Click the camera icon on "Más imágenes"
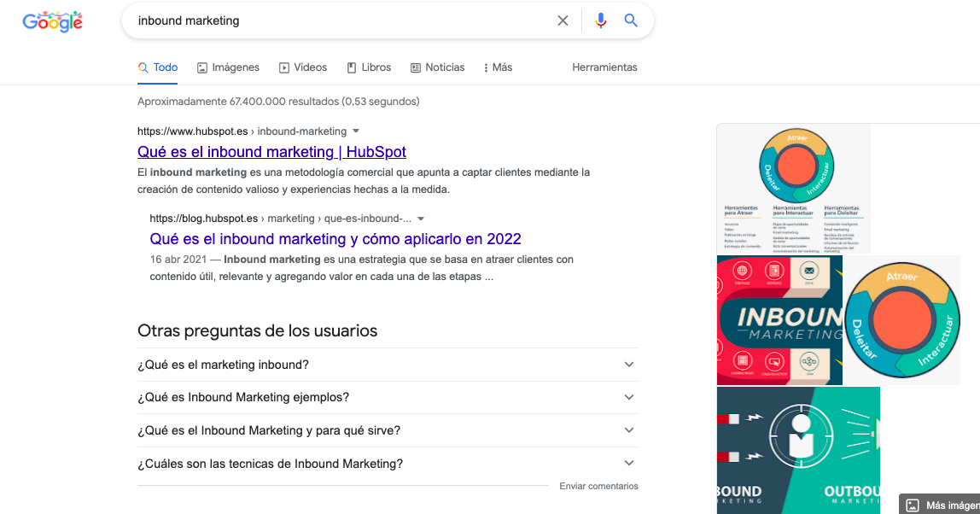Screen dimensions: 980x514 click(913, 505)
